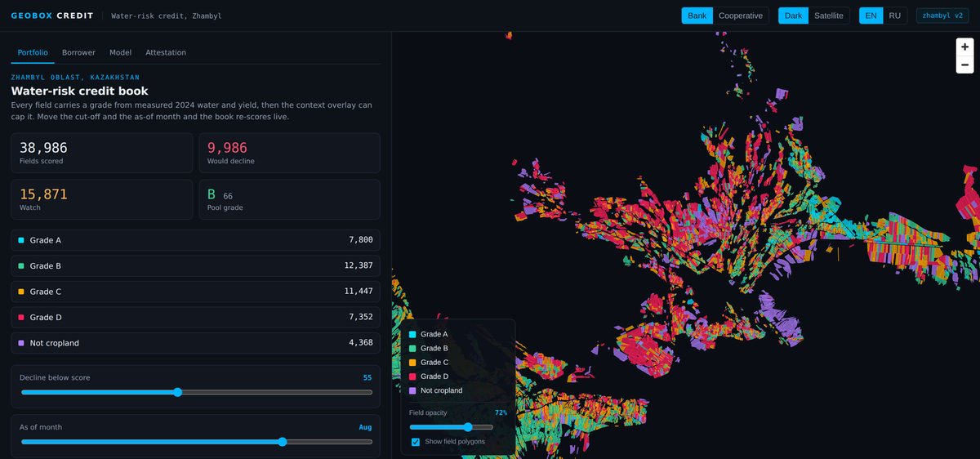980x459 pixels.
Task: Set language to EN
Action: [x=871, y=16]
